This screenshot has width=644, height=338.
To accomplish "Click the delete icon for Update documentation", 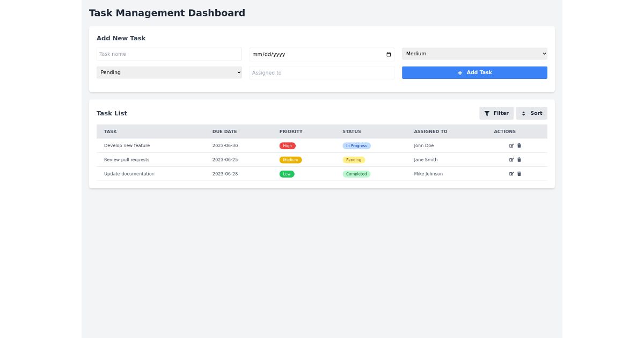I will pos(518,173).
